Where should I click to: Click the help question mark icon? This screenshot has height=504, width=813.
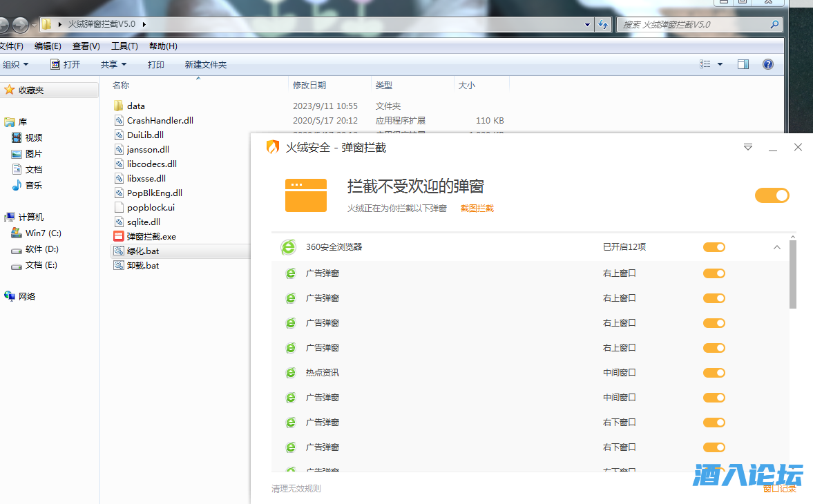[x=767, y=64]
